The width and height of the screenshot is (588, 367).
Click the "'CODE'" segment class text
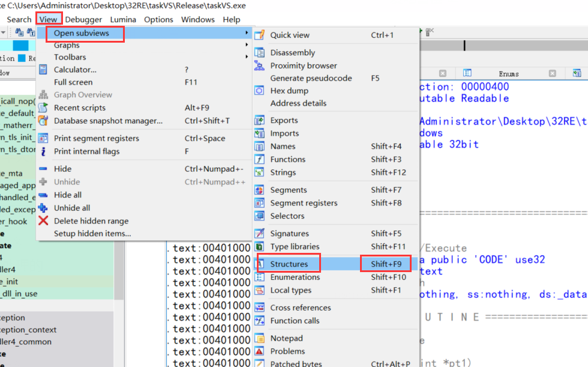tap(491, 259)
